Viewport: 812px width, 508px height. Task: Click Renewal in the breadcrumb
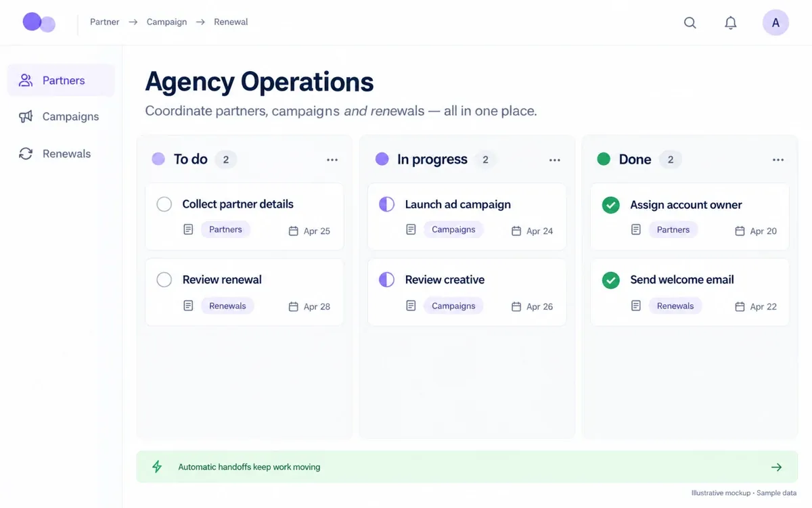tap(231, 22)
